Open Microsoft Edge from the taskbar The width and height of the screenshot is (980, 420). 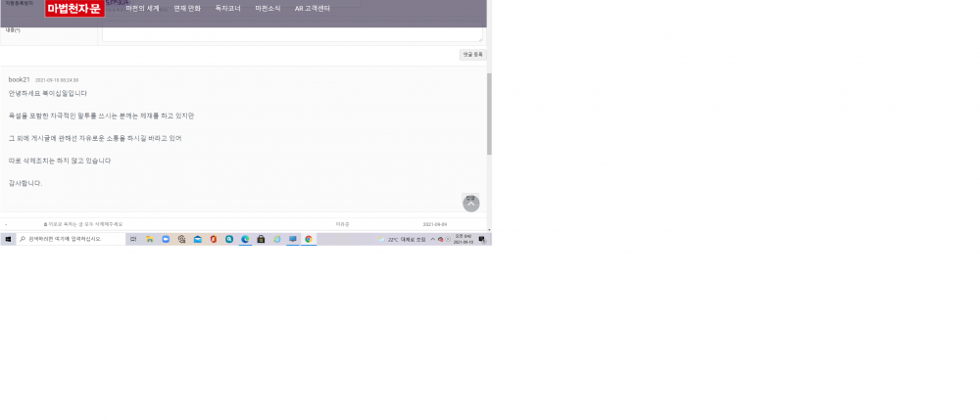pyautogui.click(x=245, y=239)
